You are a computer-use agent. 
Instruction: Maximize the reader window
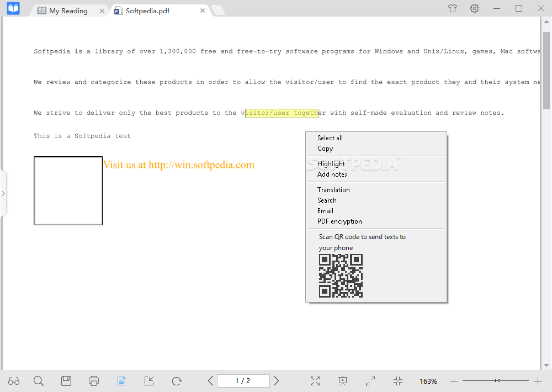pos(518,8)
